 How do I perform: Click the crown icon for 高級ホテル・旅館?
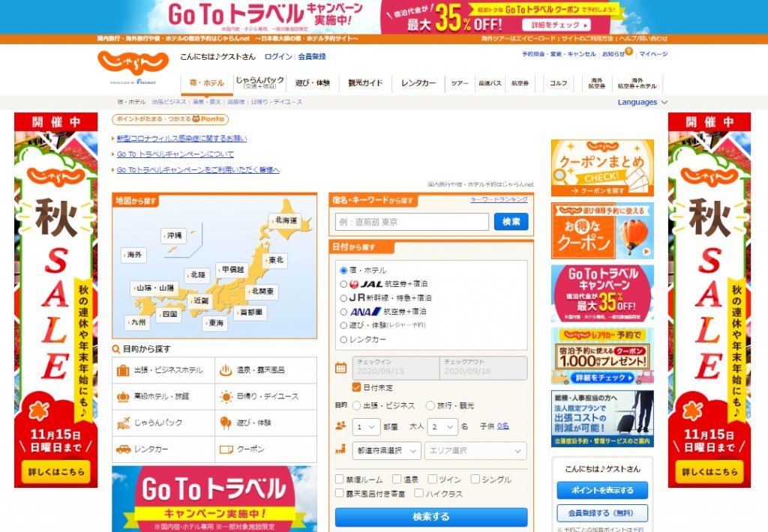tap(123, 396)
